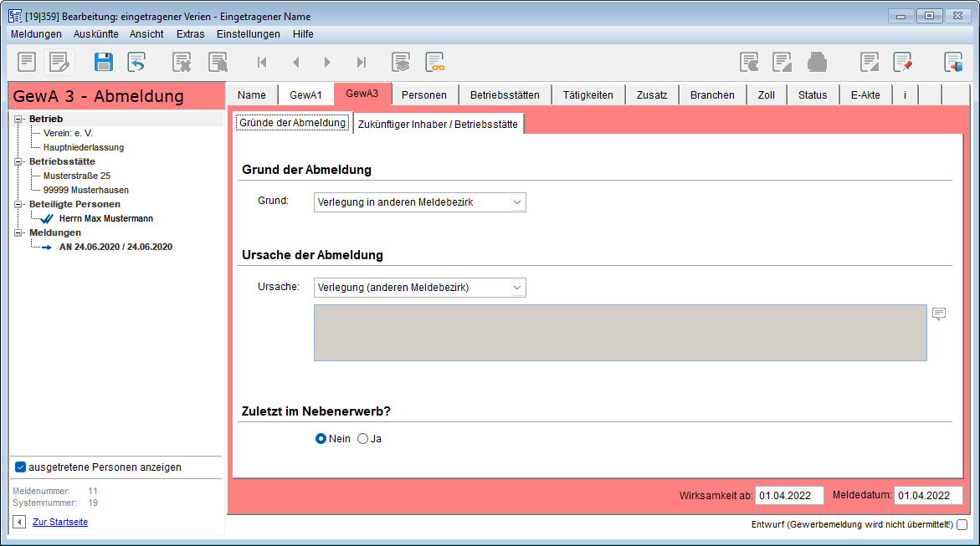Open Zukünftiger Inhaber / Betriebsstätte subtab
The width and height of the screenshot is (980, 546).
tap(438, 125)
